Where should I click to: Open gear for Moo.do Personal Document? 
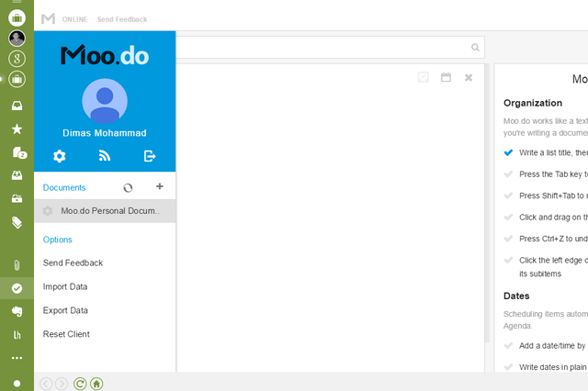pyautogui.click(x=48, y=211)
